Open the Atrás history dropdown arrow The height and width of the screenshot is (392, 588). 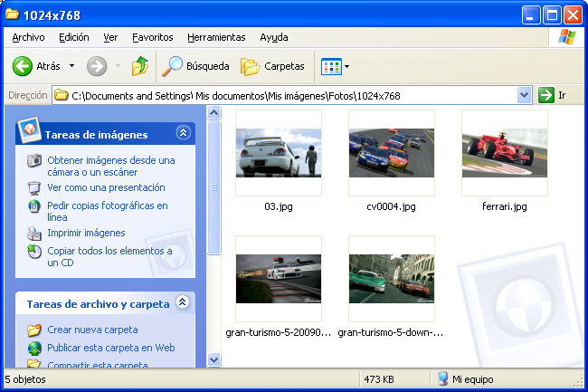[x=71, y=66]
